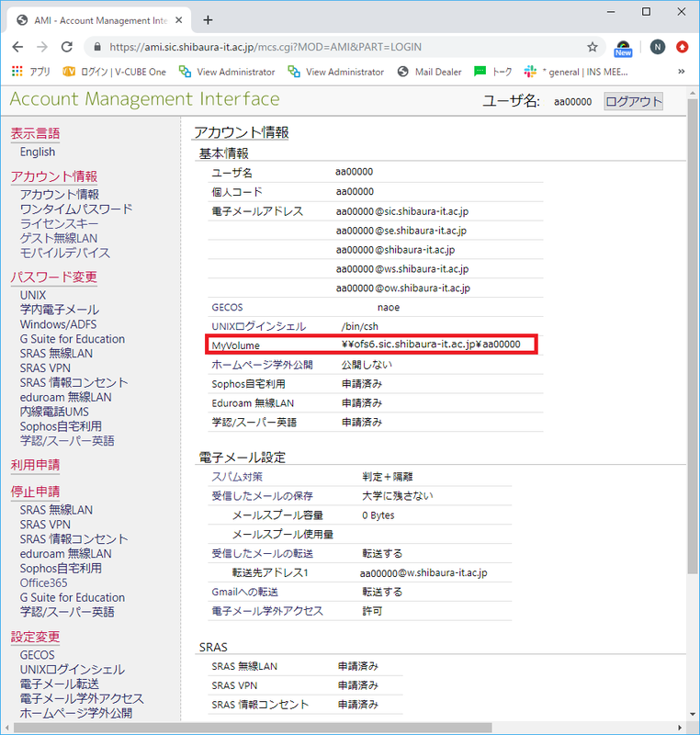Click the browser forward arrow

click(42, 47)
